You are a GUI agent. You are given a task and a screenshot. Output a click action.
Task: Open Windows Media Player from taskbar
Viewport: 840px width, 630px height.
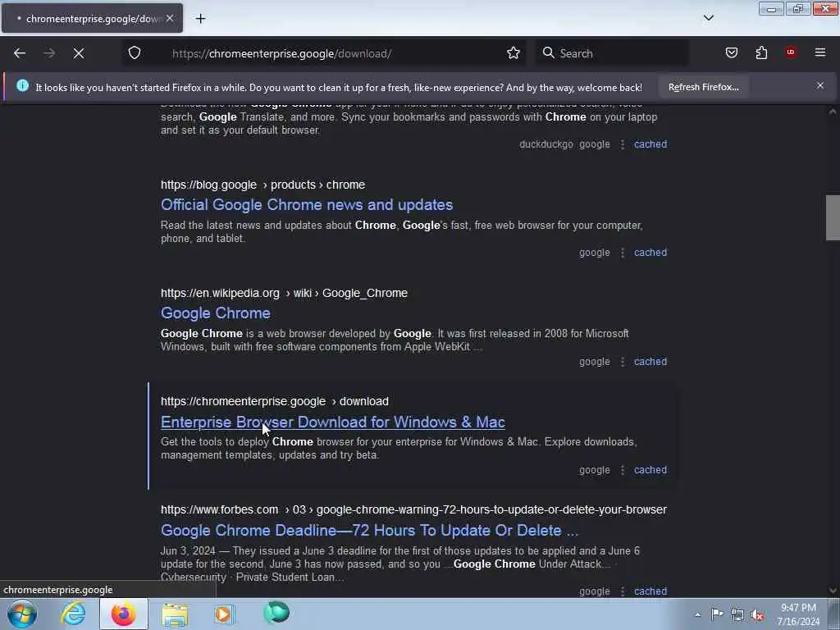click(224, 614)
